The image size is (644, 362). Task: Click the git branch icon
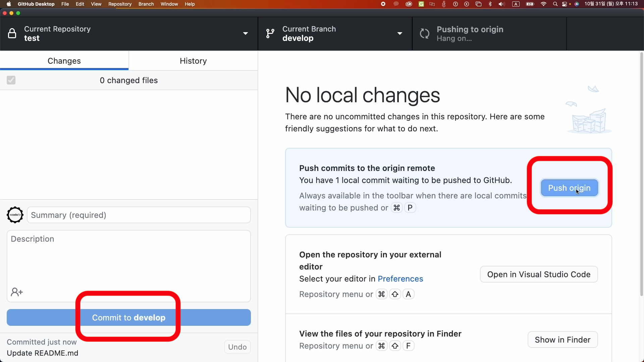(x=270, y=34)
